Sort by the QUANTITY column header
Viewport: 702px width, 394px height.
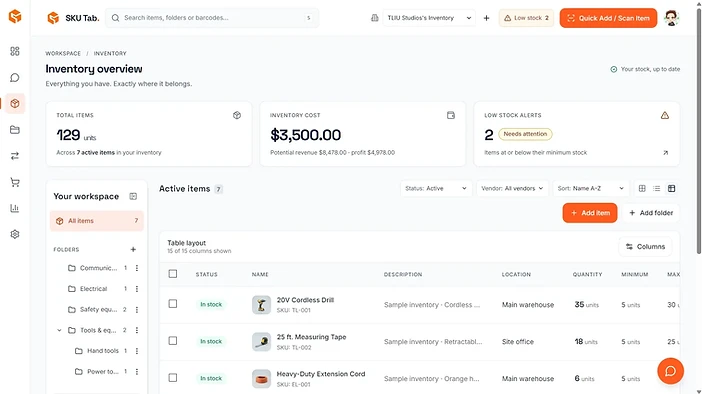[587, 274]
